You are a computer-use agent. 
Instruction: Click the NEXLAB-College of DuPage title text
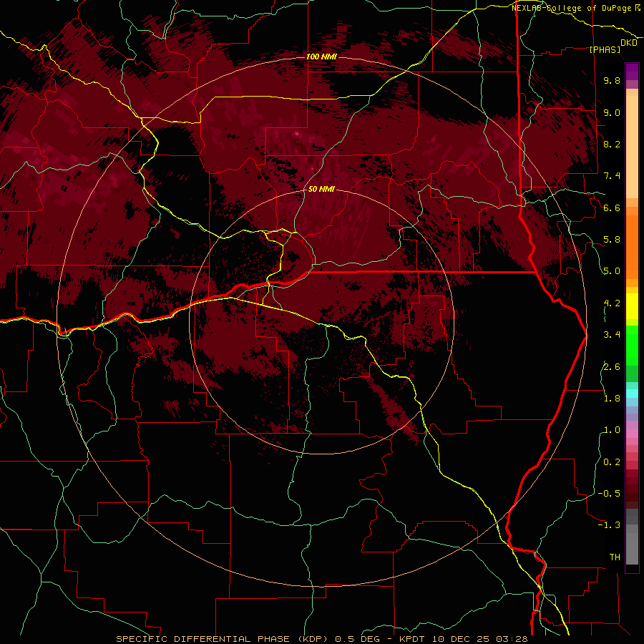tap(571, 8)
